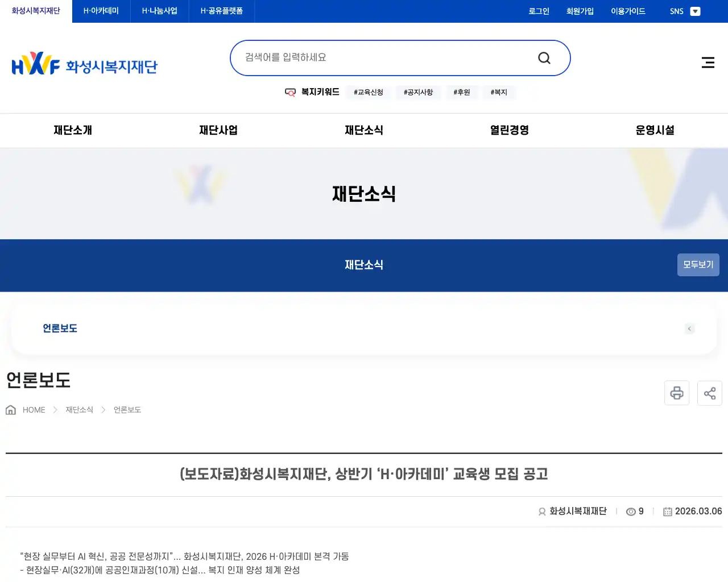The height and width of the screenshot is (582, 728).
Task: Click the print icon for this article
Action: 677,393
